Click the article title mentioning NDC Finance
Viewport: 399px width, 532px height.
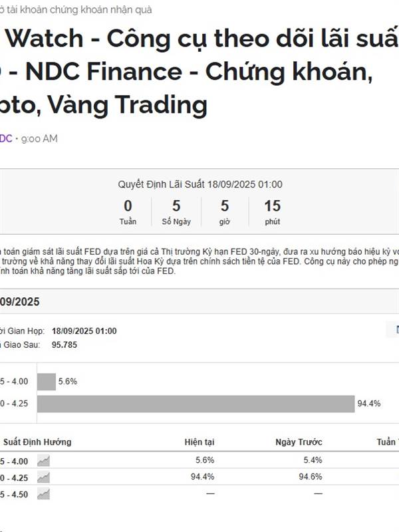(x=199, y=71)
